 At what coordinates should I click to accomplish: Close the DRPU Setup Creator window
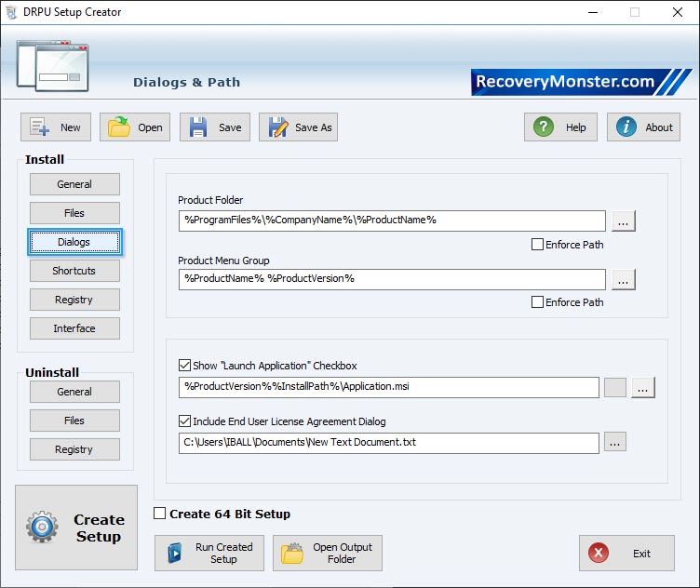(678, 12)
